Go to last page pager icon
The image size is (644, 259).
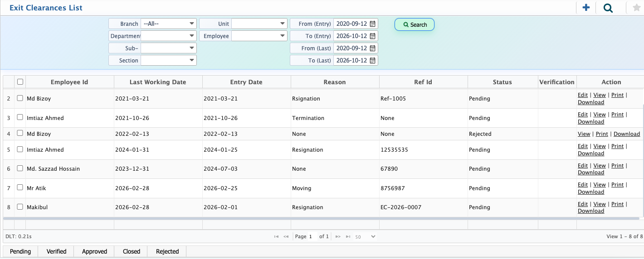click(x=348, y=236)
